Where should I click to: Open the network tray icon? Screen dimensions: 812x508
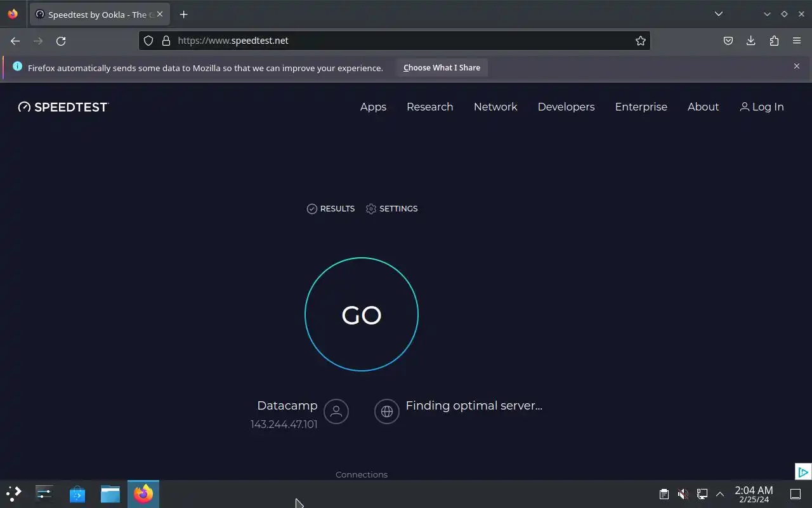(702, 494)
